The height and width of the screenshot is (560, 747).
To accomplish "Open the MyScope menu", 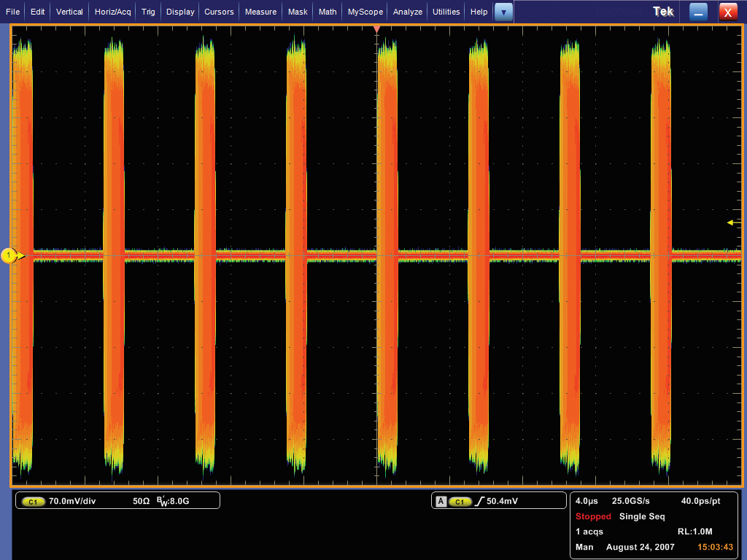I will pyautogui.click(x=365, y=12).
